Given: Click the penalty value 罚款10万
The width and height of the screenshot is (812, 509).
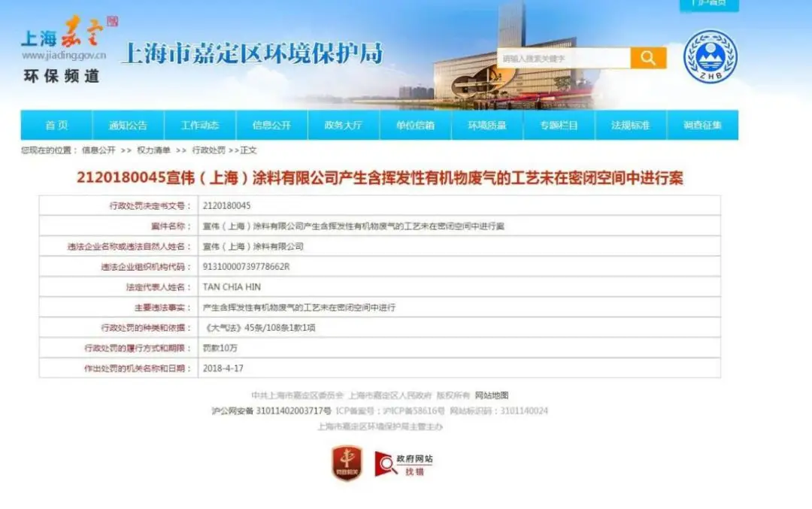Looking at the screenshot, I should pyautogui.click(x=220, y=348).
